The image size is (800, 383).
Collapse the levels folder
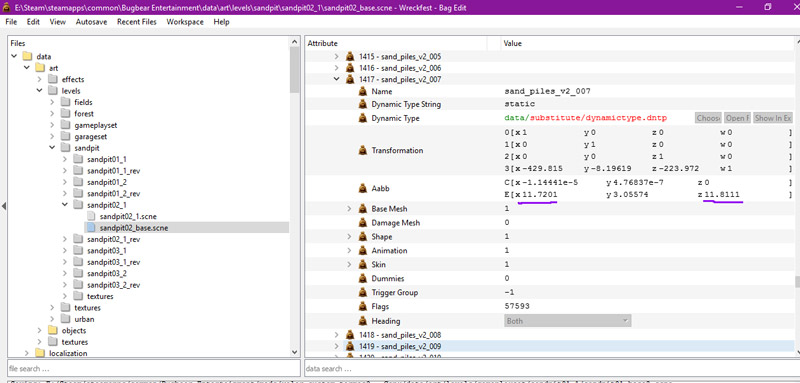pos(40,91)
